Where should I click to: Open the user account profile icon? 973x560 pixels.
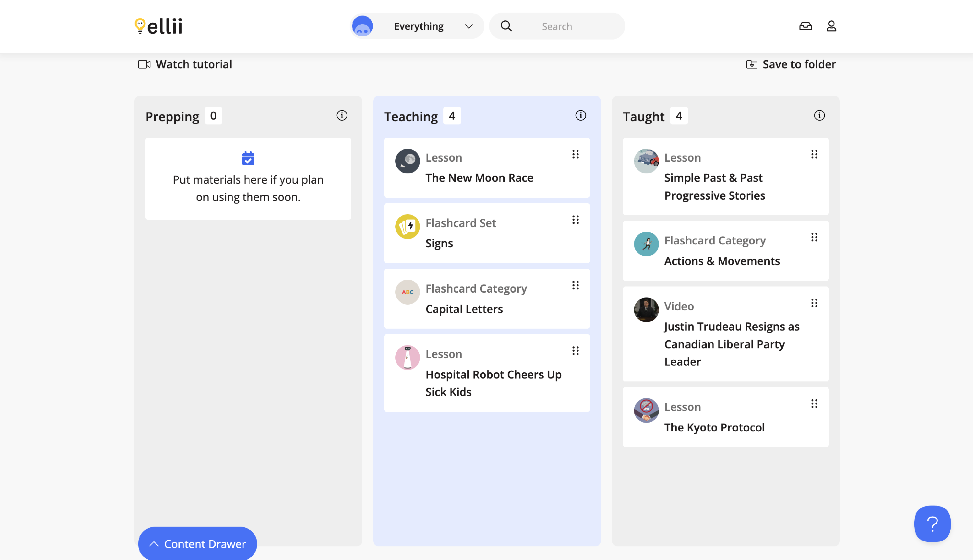coord(831,26)
